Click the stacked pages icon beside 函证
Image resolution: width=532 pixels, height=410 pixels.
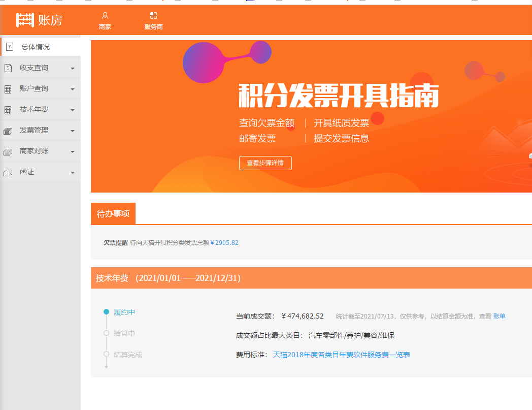tap(8, 173)
